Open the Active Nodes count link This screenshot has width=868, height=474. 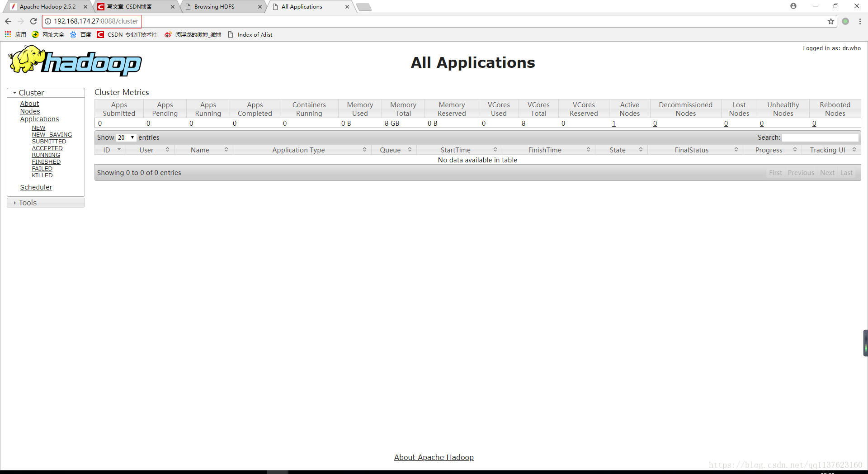614,123
